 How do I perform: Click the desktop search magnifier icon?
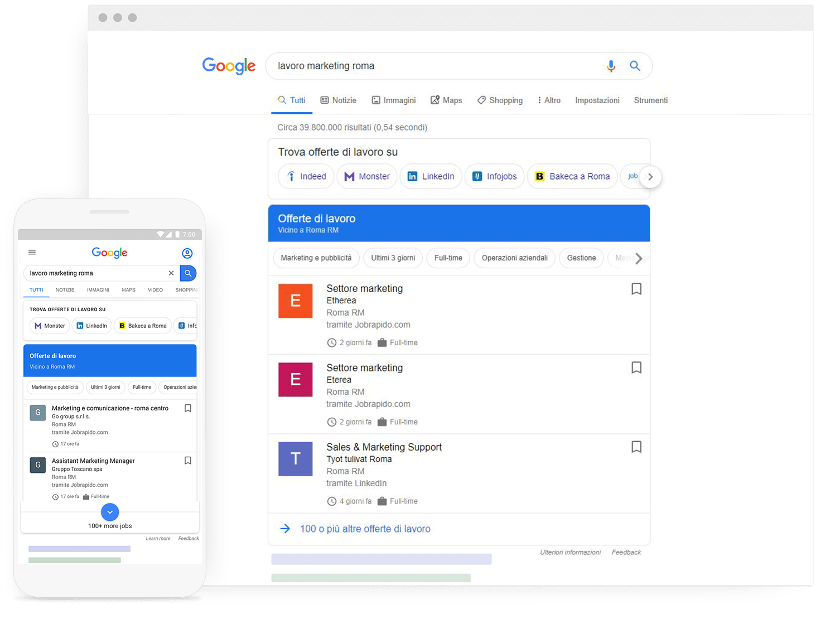click(635, 66)
